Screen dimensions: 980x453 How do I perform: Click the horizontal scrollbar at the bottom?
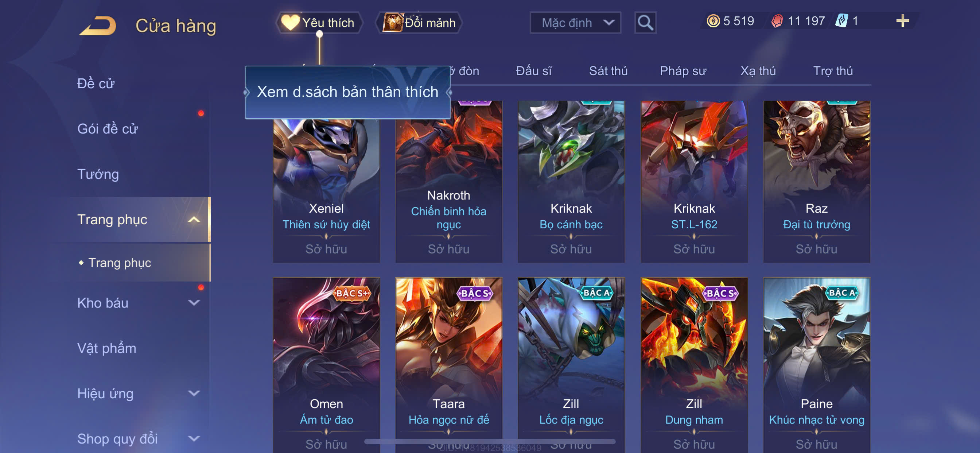pyautogui.click(x=490, y=442)
